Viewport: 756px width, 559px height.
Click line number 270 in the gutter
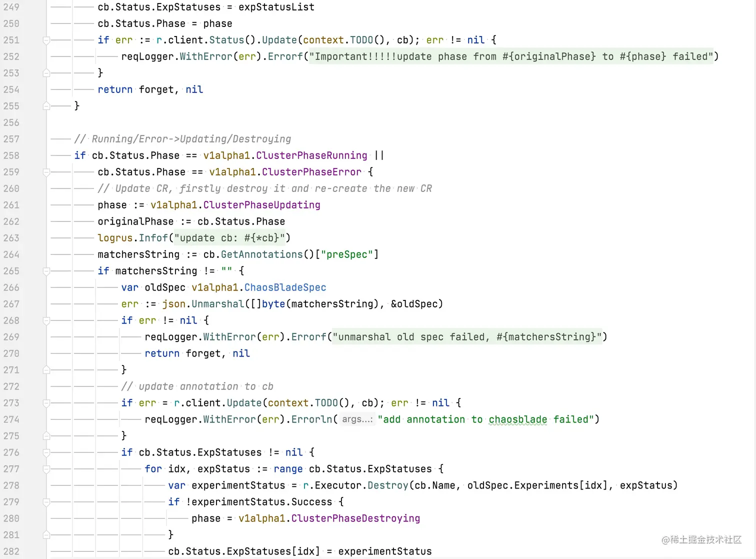pos(11,353)
